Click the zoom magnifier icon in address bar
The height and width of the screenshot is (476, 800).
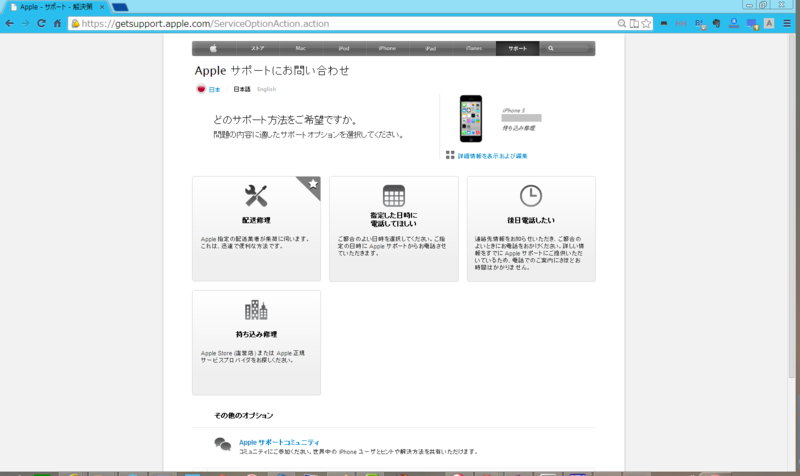coord(621,23)
